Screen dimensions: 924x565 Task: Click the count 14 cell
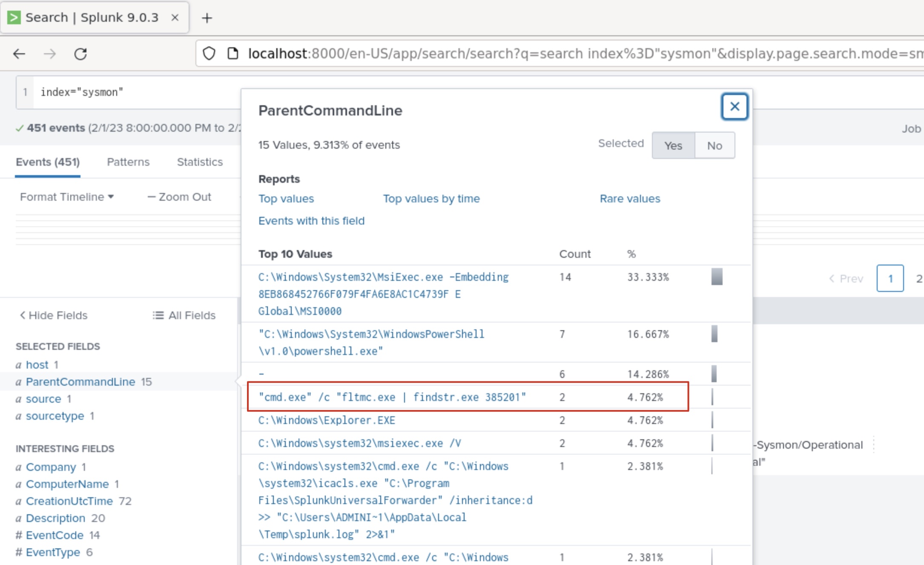pyautogui.click(x=565, y=277)
